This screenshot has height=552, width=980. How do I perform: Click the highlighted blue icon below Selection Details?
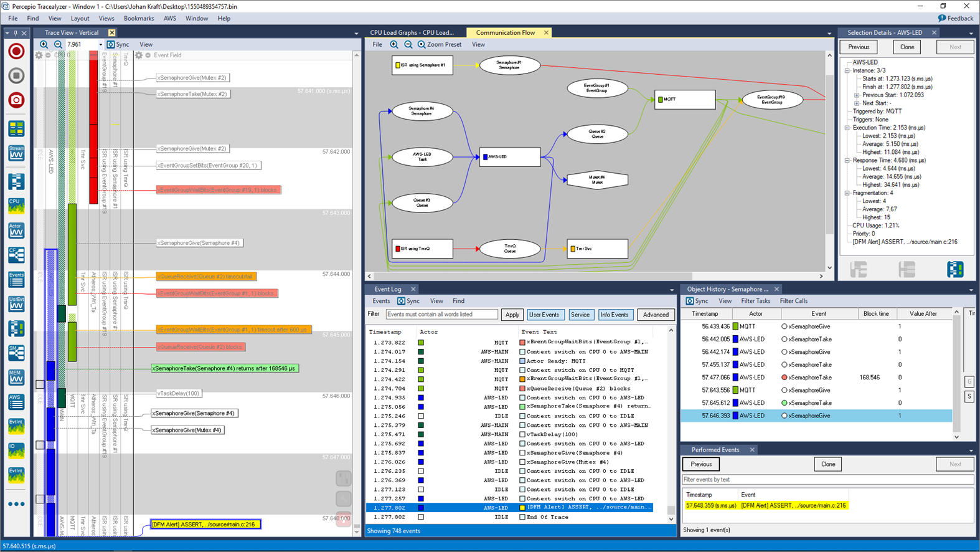click(x=955, y=269)
